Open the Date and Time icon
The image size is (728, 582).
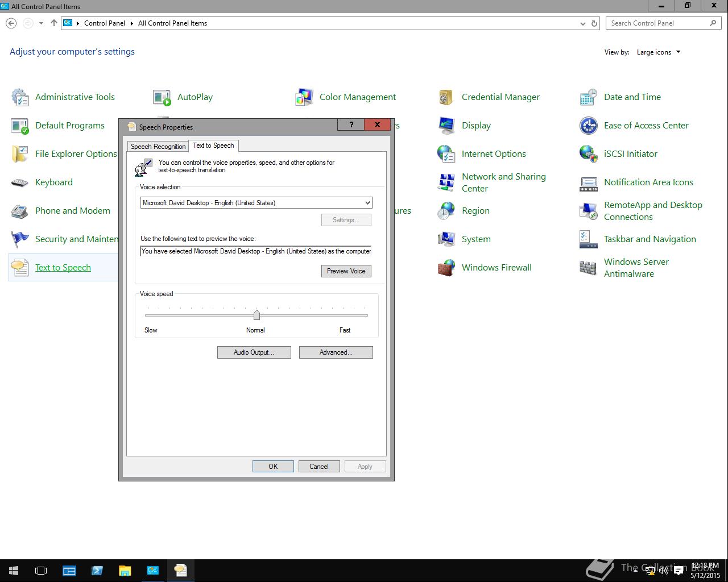589,97
